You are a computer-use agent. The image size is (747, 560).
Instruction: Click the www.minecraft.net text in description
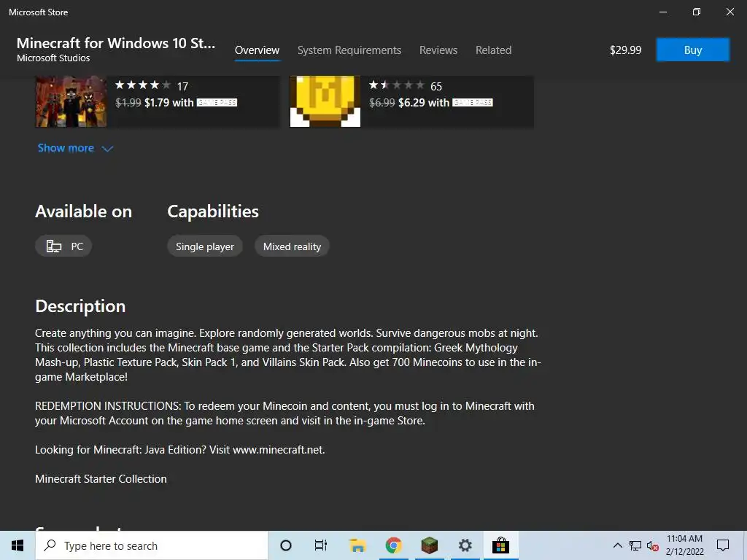coord(278,449)
